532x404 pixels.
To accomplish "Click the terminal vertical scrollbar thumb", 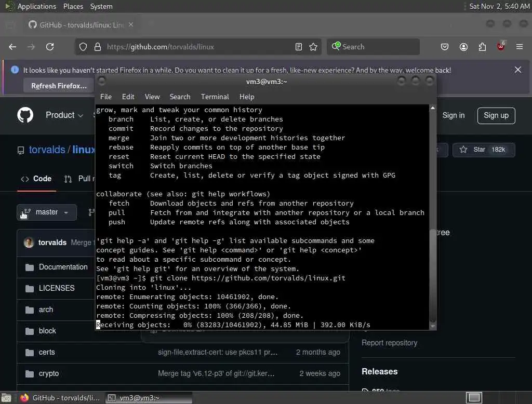I will click(x=433, y=275).
